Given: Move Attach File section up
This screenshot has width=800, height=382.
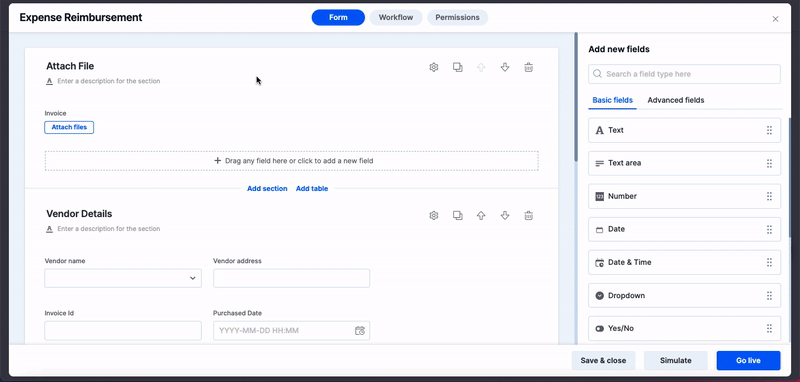Looking at the screenshot, I should pos(481,67).
